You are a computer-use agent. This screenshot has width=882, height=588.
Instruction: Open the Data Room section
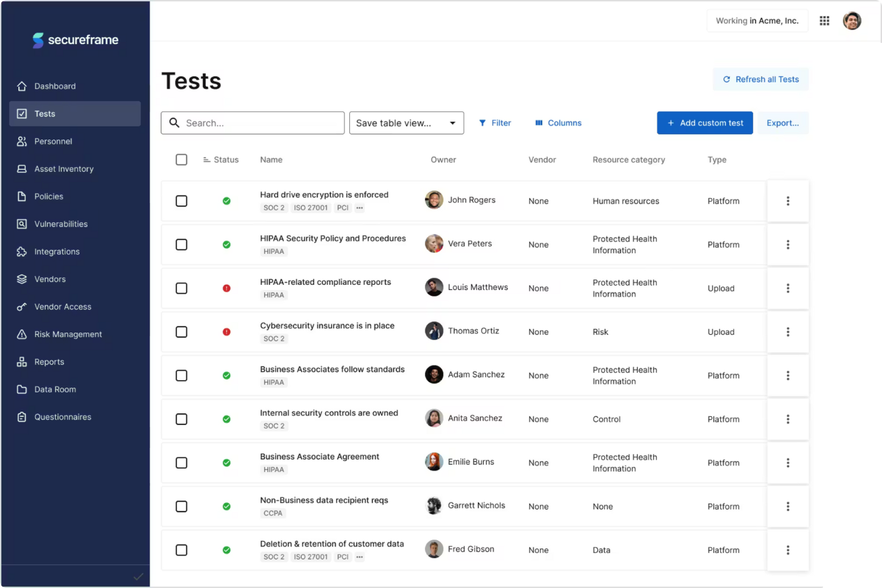[x=55, y=389]
